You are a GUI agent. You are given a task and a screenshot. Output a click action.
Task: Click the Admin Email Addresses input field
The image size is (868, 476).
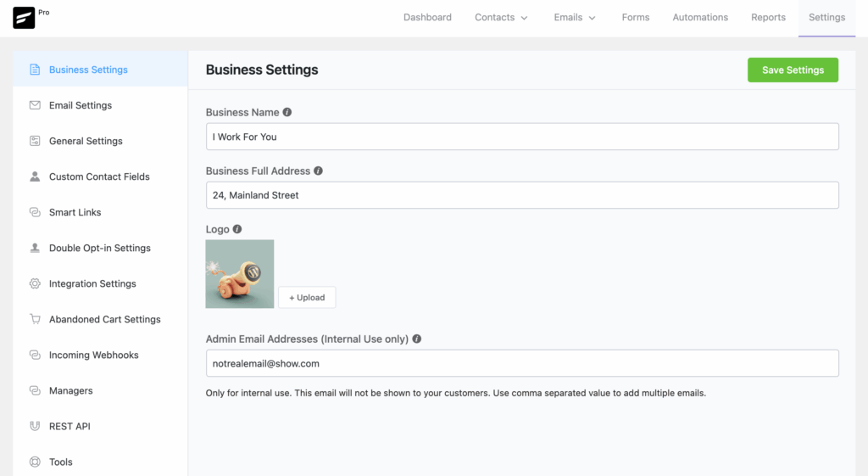[x=522, y=363]
